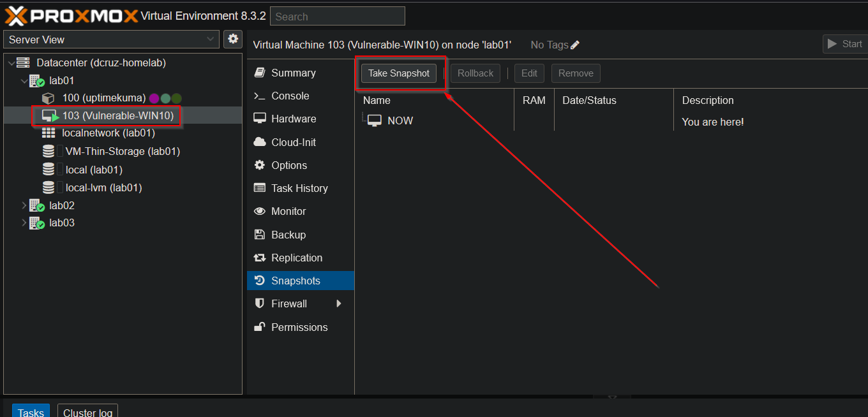This screenshot has width=868, height=417.
Task: Open the Options menu item
Action: coord(301,165)
